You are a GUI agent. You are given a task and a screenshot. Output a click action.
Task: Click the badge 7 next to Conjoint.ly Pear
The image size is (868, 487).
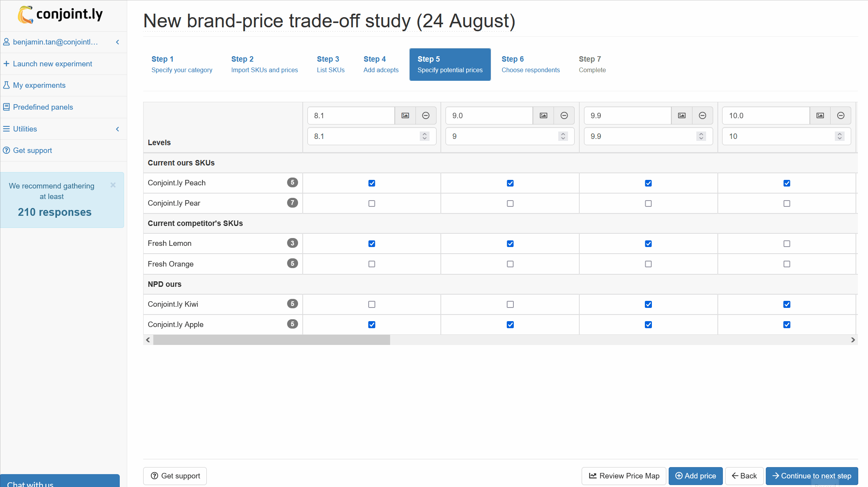click(293, 203)
